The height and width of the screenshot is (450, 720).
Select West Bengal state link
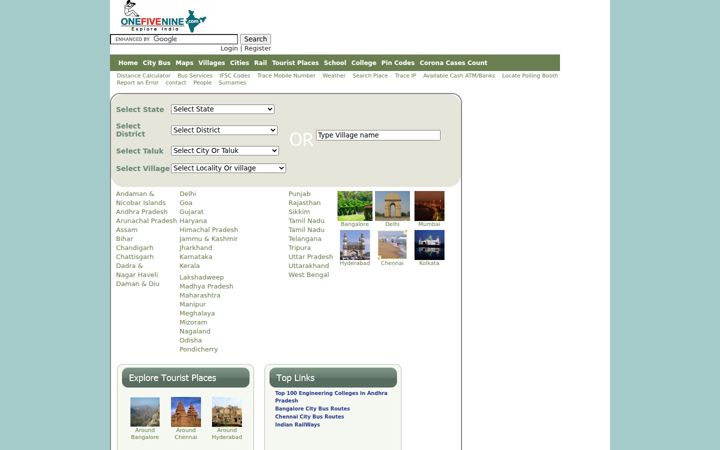click(x=309, y=275)
